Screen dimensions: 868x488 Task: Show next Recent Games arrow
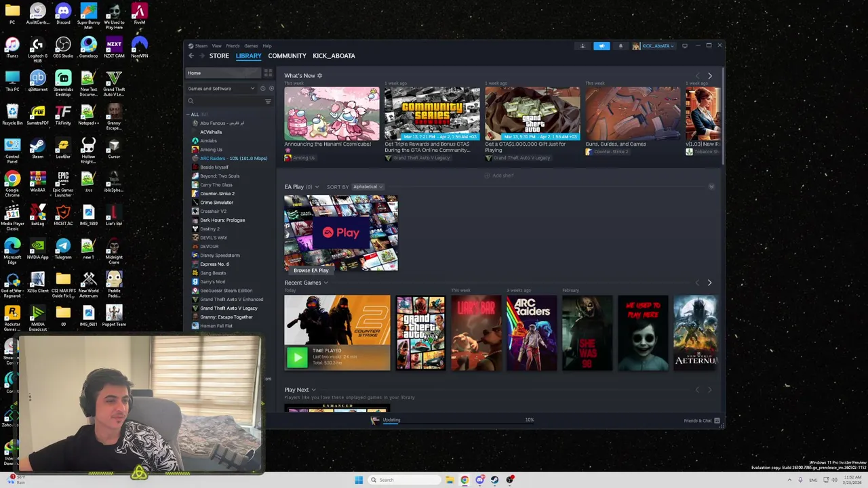tap(710, 283)
